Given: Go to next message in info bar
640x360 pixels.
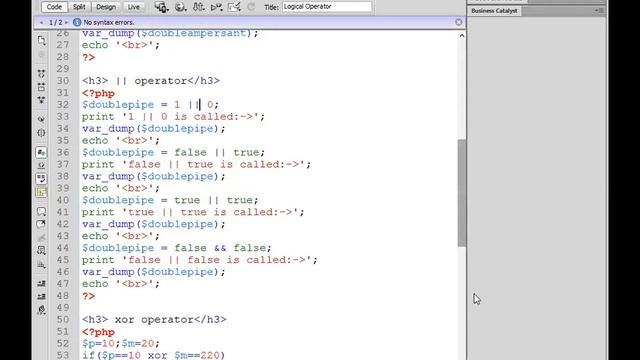Looking at the screenshot, I should [67, 22].
